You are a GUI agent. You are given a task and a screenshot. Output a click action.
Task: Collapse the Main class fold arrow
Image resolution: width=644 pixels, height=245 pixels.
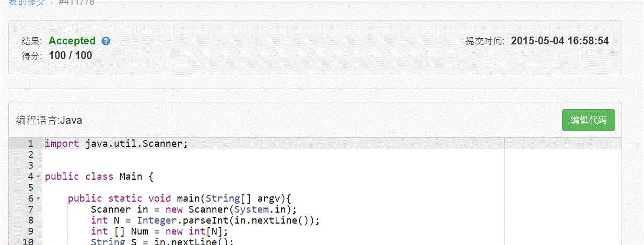click(38, 177)
